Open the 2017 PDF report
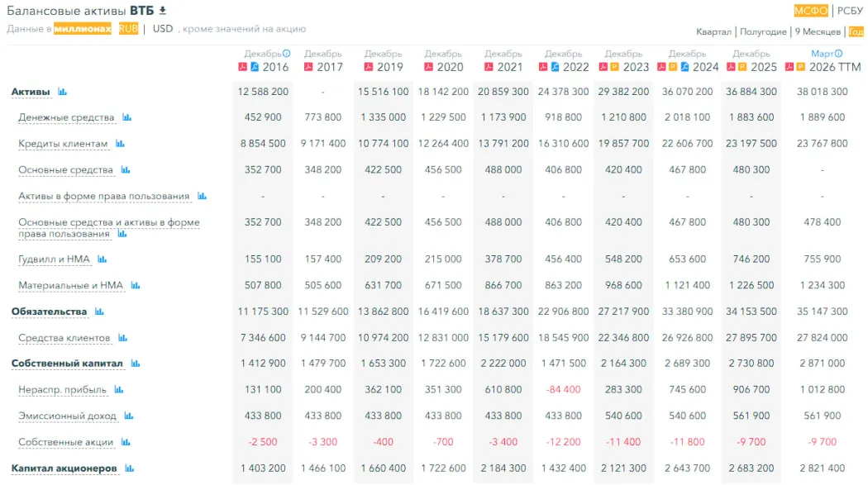This screenshot has width=868, height=485. pos(308,67)
